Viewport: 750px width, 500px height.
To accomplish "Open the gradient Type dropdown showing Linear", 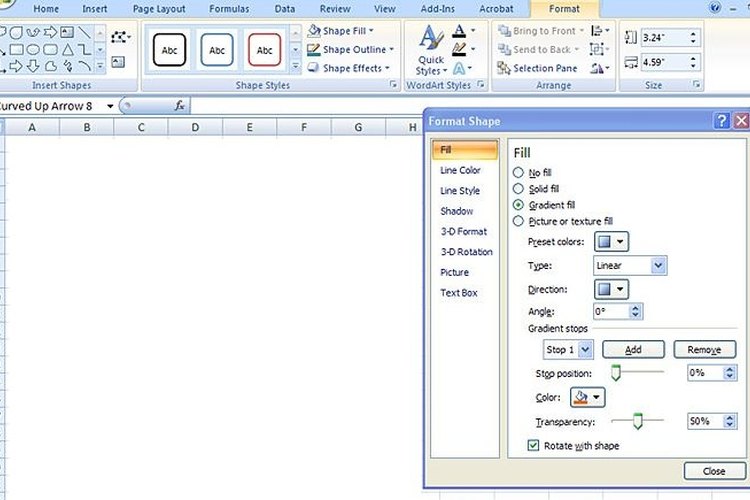I will coord(630,266).
